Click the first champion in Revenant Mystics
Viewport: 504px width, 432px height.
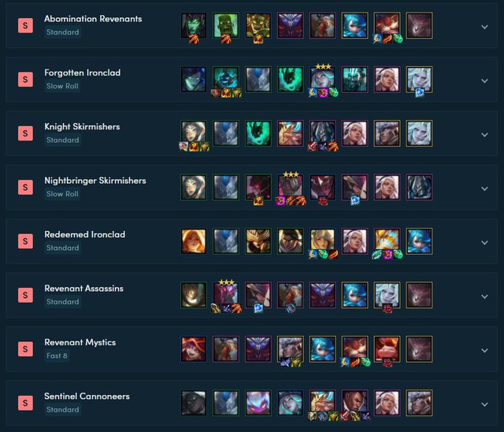click(194, 349)
